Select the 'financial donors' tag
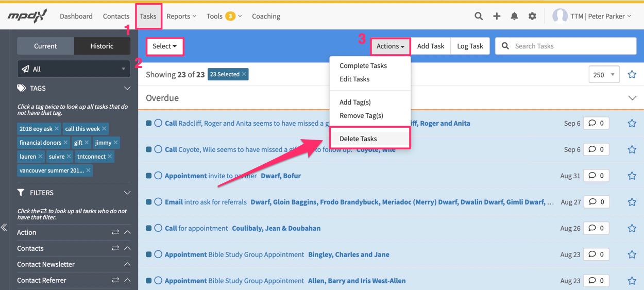 pyautogui.click(x=40, y=143)
